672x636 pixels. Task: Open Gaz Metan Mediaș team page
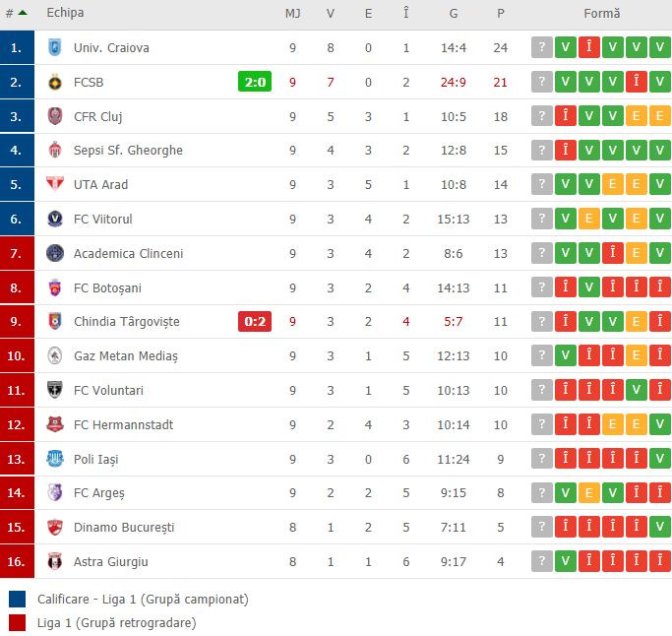pos(126,355)
